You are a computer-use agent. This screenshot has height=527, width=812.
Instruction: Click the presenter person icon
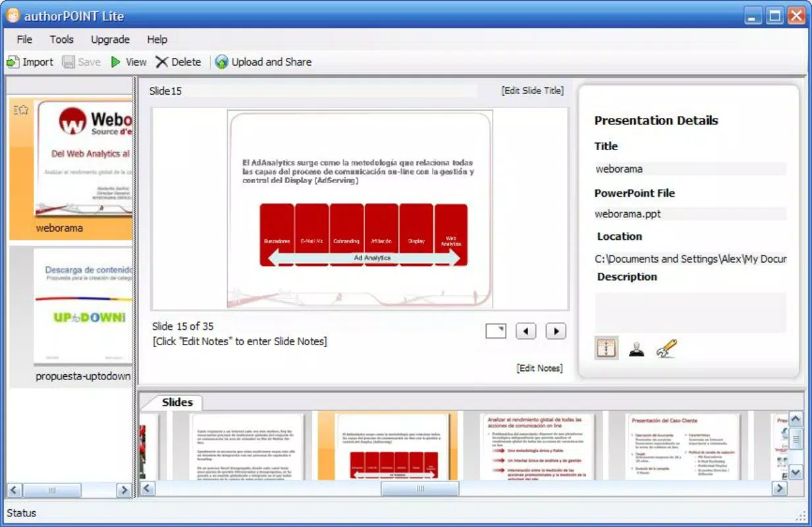point(636,348)
